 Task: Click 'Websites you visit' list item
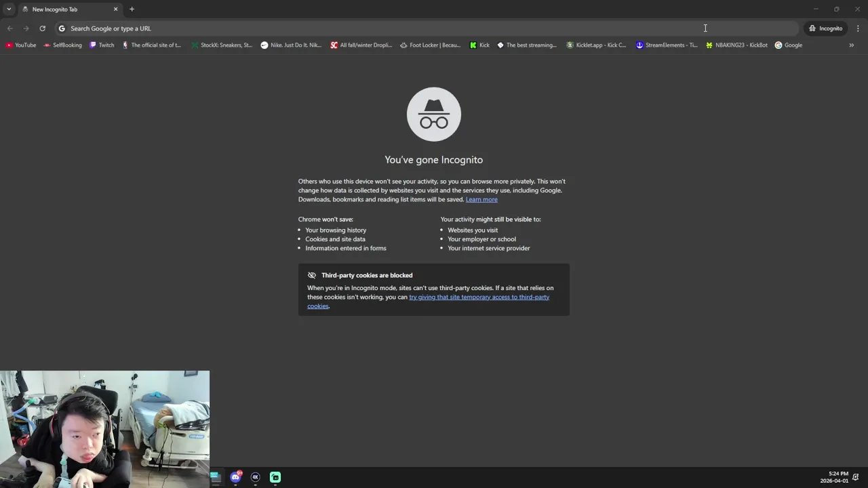473,230
